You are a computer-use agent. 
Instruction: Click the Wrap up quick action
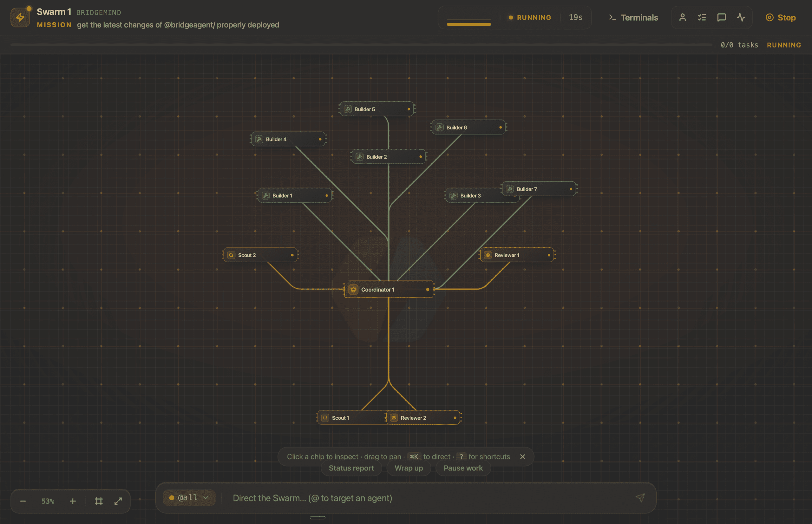(x=409, y=468)
